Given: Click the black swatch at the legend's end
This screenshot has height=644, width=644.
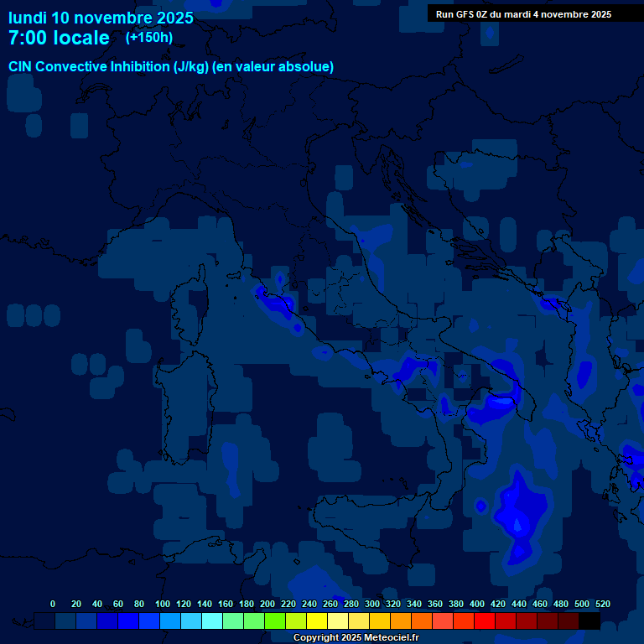Looking at the screenshot, I should pos(589,621).
